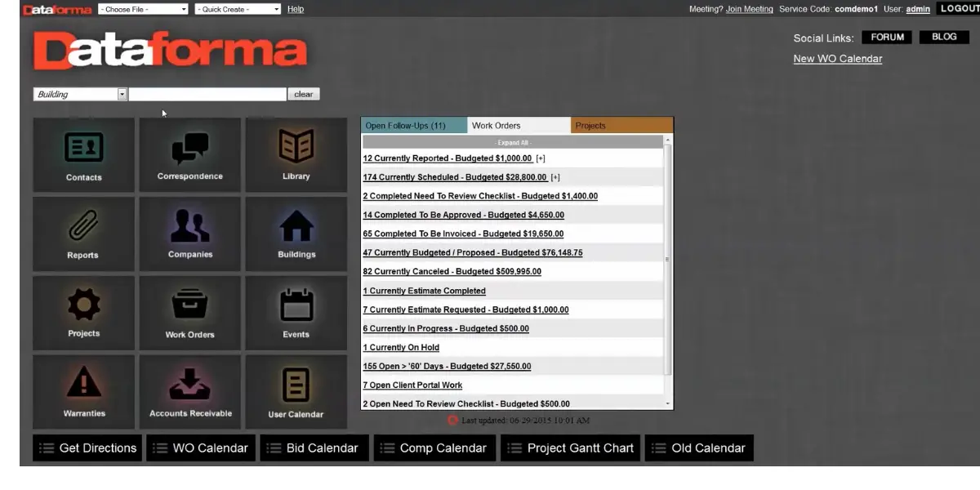Open 1 Currently On Hold link
980x490 pixels.
click(401, 347)
